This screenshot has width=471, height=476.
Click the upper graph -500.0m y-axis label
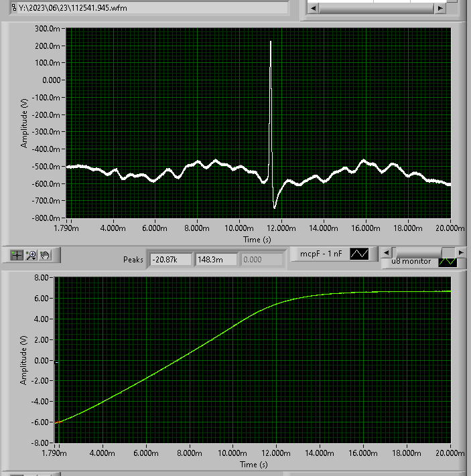[46, 167]
